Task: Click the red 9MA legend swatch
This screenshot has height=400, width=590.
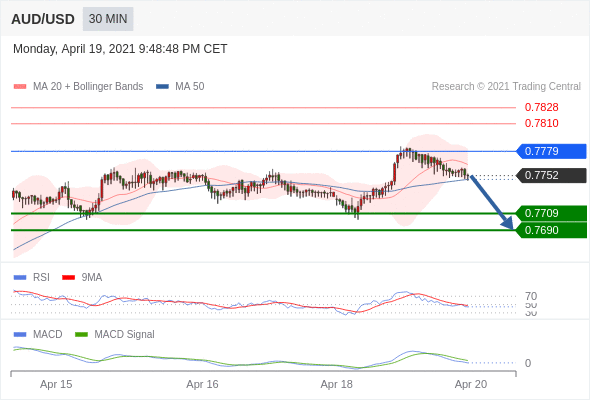Action: point(68,278)
